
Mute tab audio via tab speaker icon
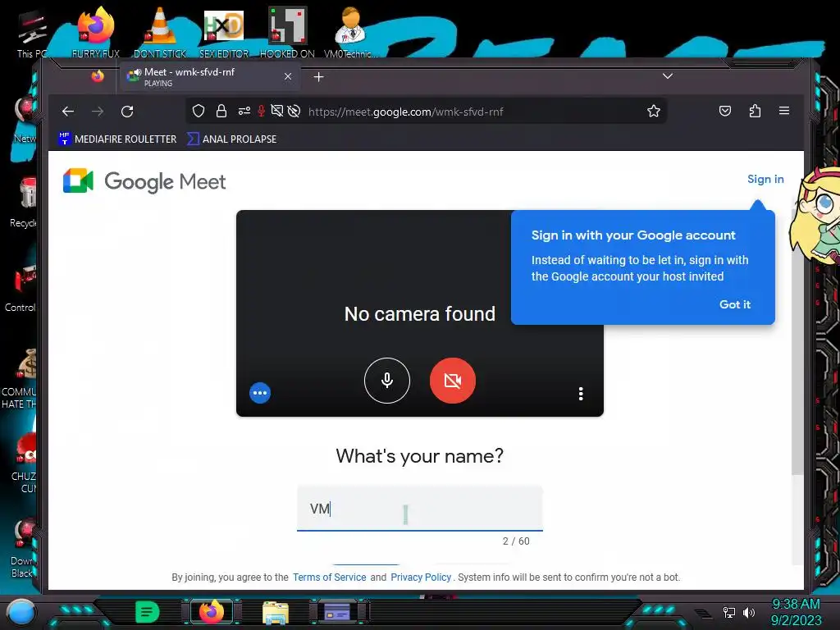click(138, 72)
